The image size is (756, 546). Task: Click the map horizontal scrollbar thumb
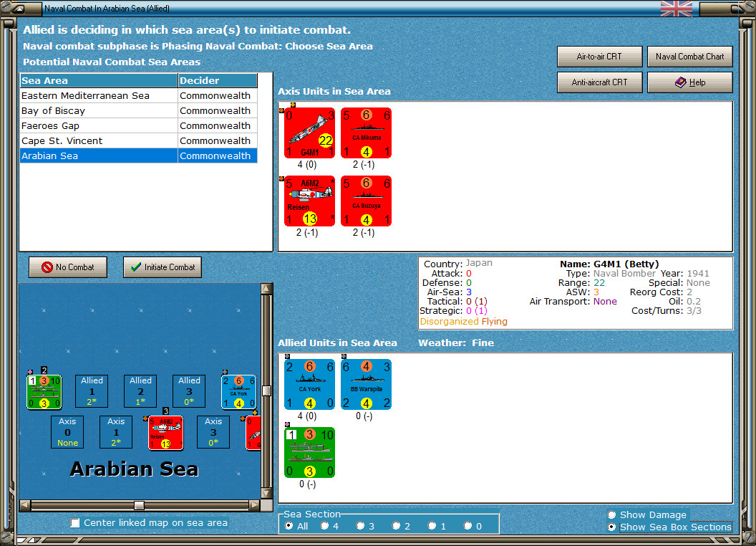139,505
